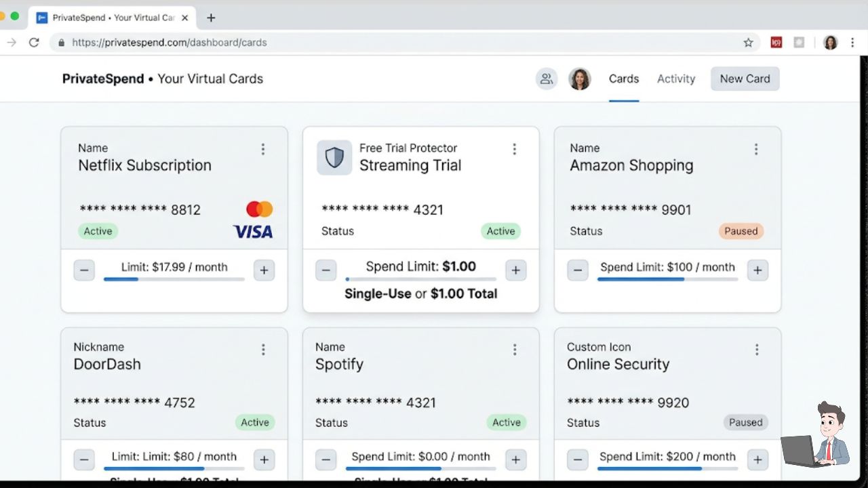Open the DoorDash card options menu
Screen dimensions: 868x488
tap(263, 350)
